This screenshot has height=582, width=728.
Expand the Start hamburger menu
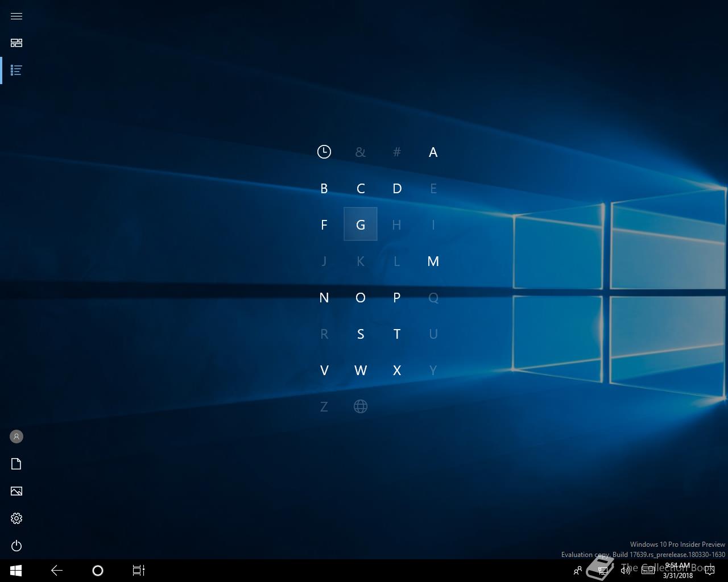(x=16, y=16)
